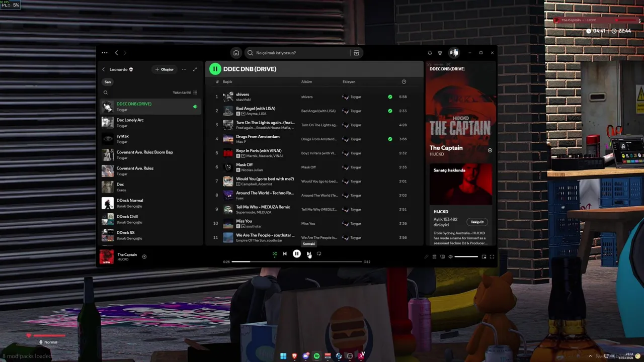Sort by the Albüm column
The height and width of the screenshot is (362, 644).
tap(306, 82)
